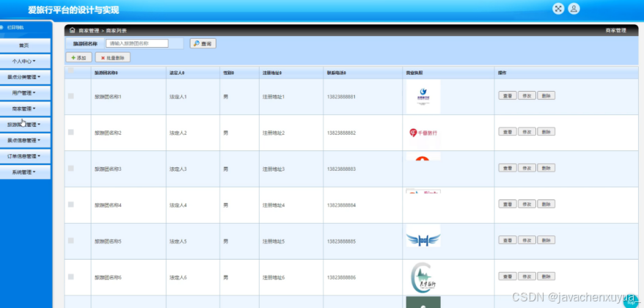Expand the 景点分类管理 sidebar menu

click(24, 77)
